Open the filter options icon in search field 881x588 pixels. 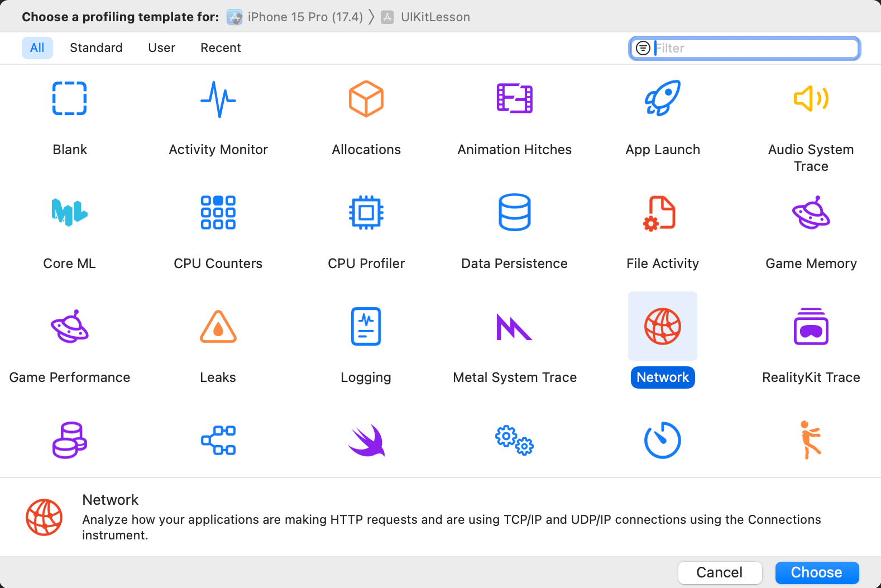(x=643, y=48)
